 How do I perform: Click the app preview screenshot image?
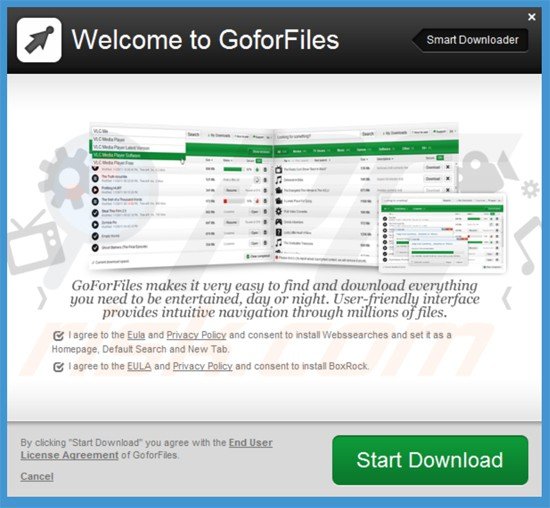tap(274, 196)
